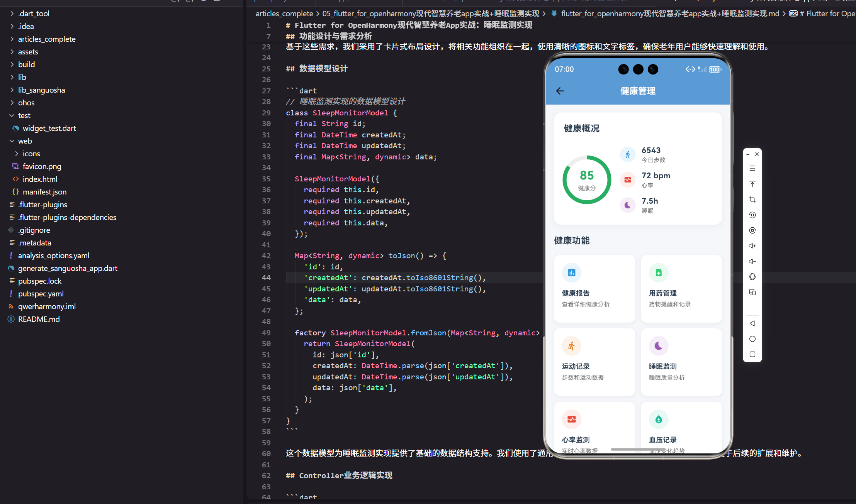Open analysis_options.yaml file
The width and height of the screenshot is (856, 504).
coord(54,255)
